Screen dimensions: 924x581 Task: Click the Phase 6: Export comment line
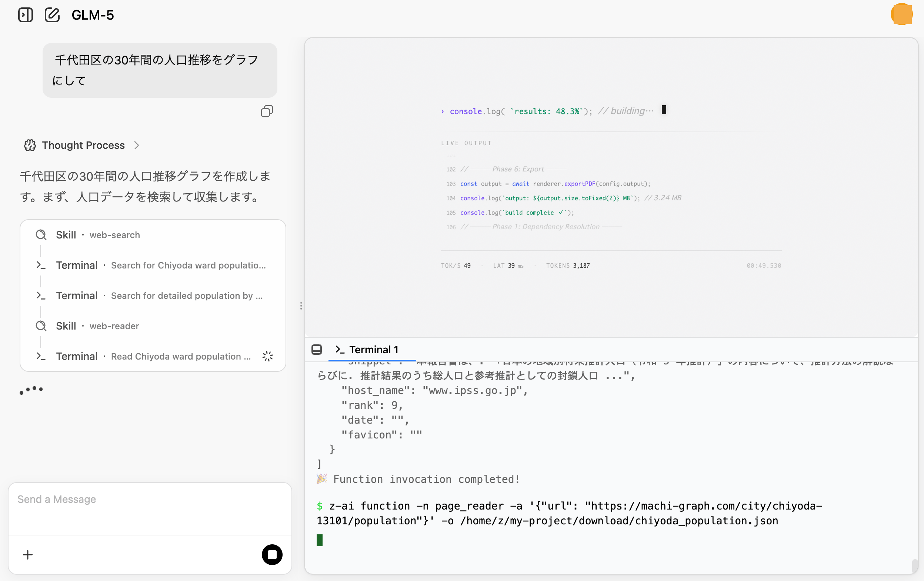(x=506, y=169)
